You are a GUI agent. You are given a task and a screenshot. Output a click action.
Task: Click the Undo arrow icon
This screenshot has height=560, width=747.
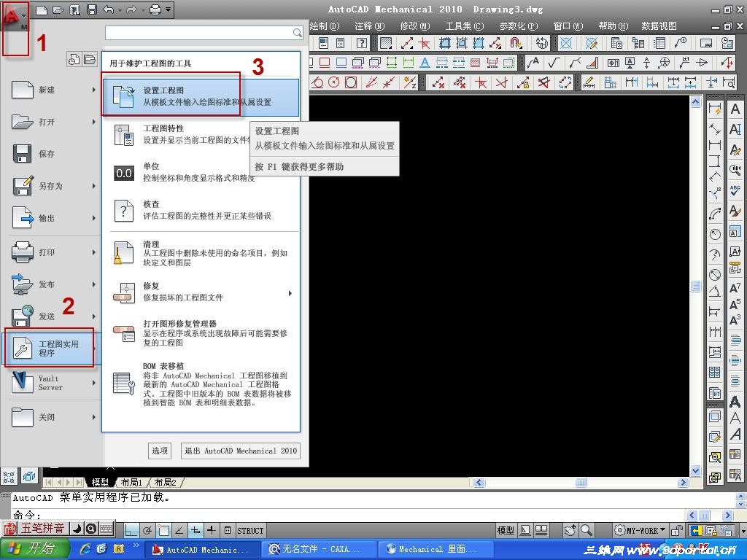109,9
